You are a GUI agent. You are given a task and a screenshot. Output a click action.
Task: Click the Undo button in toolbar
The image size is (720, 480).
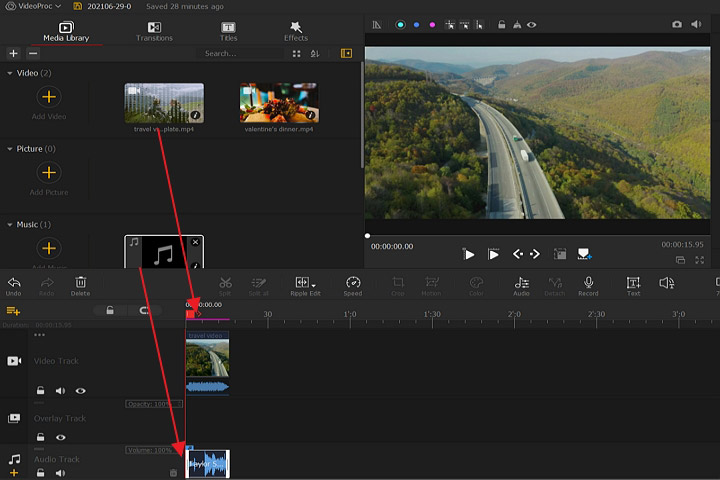click(13, 284)
